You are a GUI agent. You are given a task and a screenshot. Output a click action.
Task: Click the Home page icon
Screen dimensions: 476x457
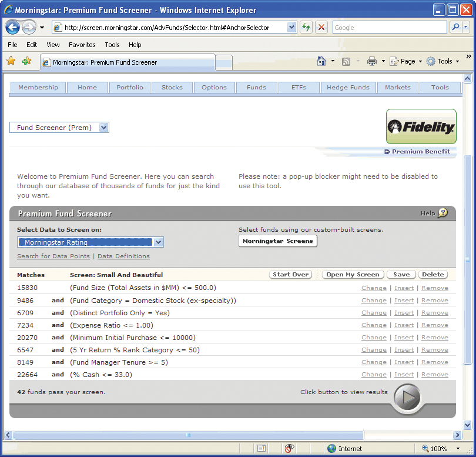(321, 61)
